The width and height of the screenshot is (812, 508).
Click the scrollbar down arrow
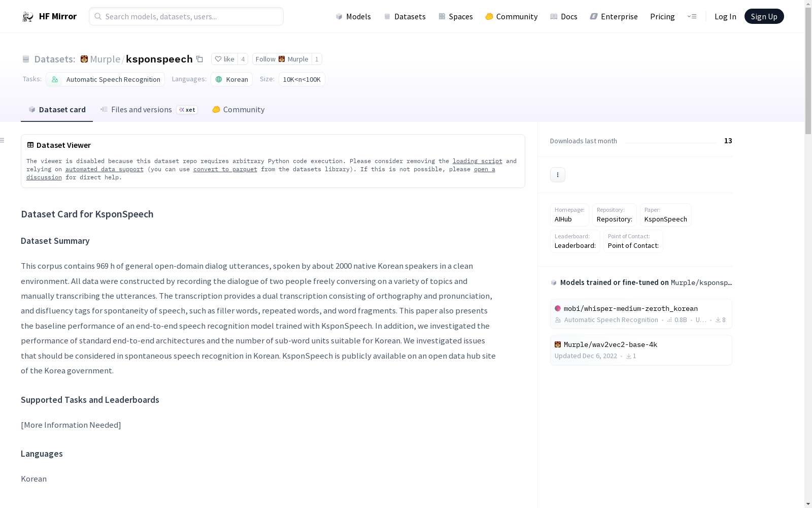pos(808,503)
